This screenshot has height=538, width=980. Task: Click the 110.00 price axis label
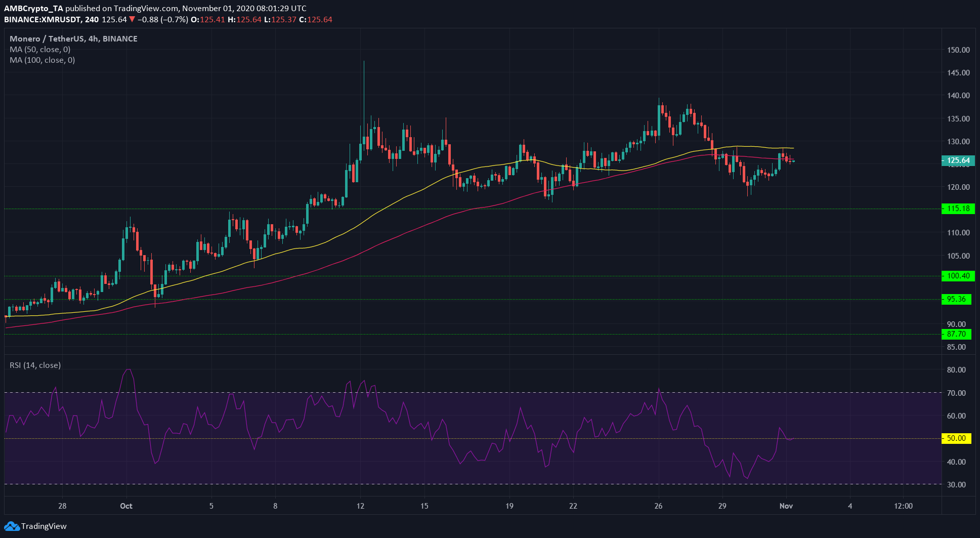coord(958,233)
